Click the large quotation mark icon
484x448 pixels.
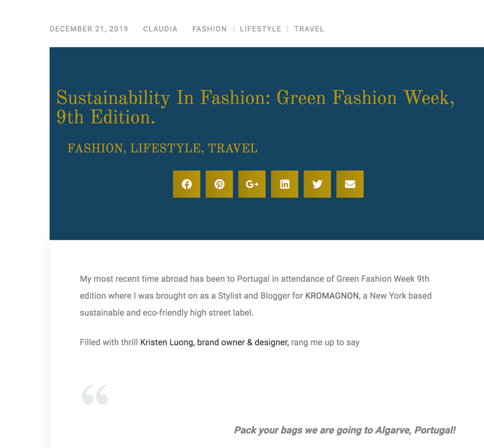point(95,395)
